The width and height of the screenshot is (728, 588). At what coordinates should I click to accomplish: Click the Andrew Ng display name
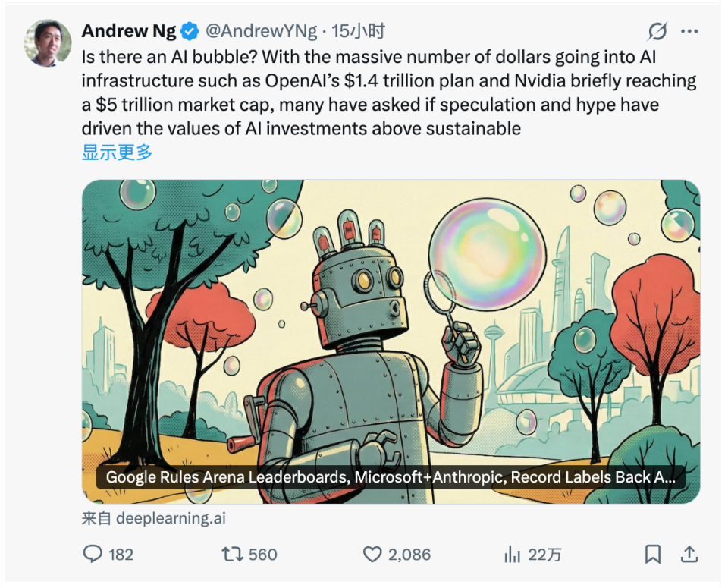128,31
